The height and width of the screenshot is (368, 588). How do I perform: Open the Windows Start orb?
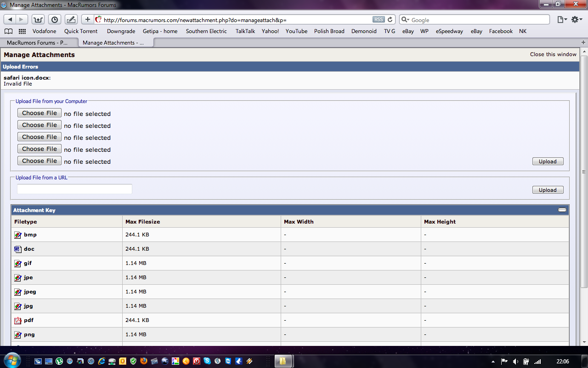pyautogui.click(x=12, y=361)
